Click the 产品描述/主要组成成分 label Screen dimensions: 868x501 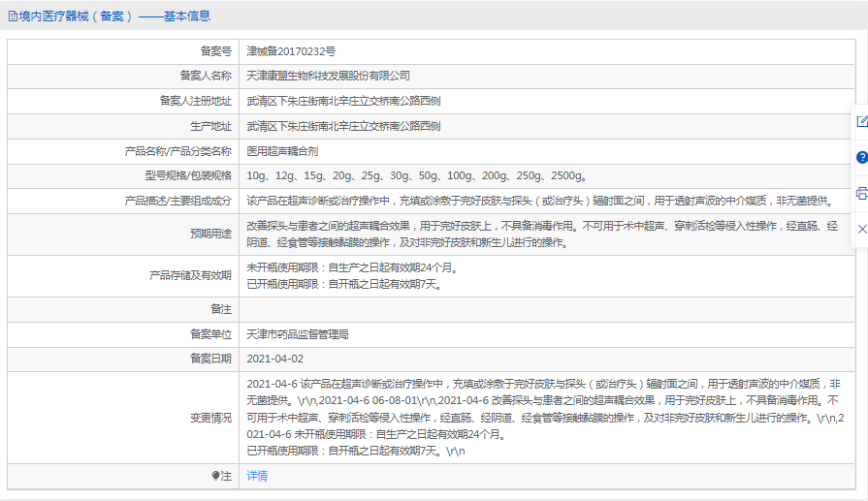pyautogui.click(x=178, y=201)
